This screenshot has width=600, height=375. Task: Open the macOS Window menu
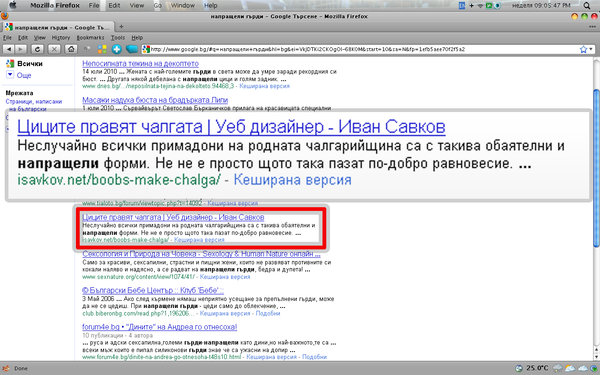pos(183,5)
